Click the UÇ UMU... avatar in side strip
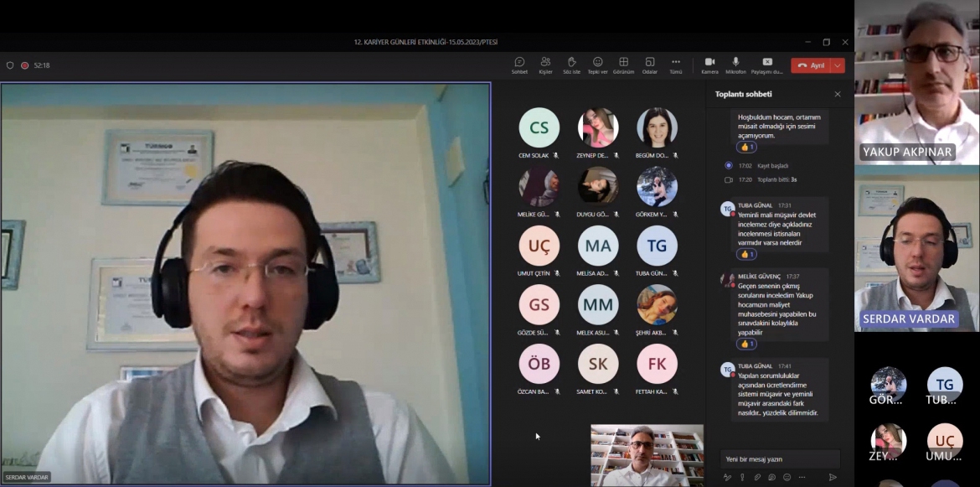 click(x=944, y=443)
